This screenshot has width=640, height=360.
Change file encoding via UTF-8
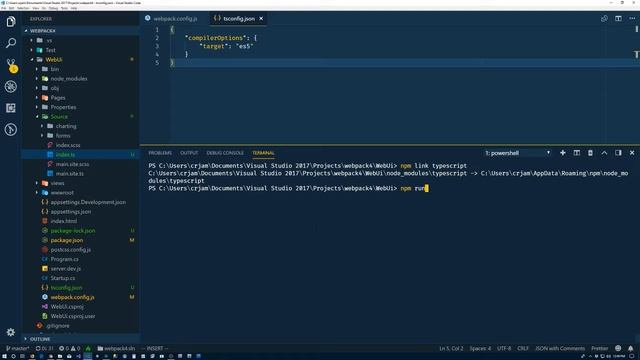[x=504, y=348]
